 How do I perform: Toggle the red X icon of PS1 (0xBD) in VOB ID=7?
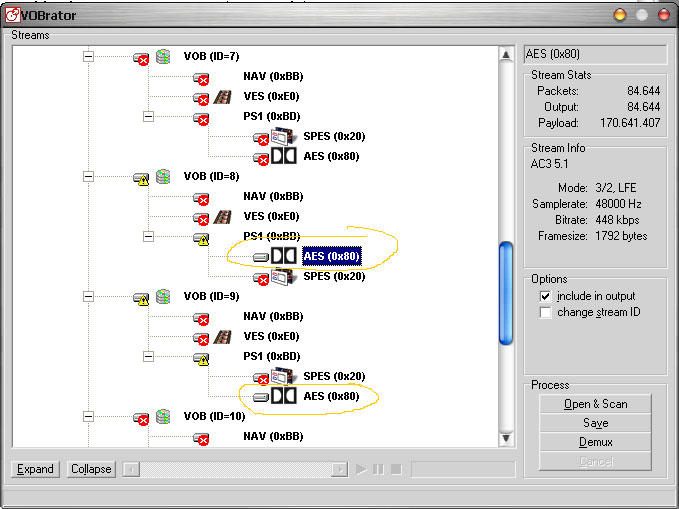coord(201,118)
